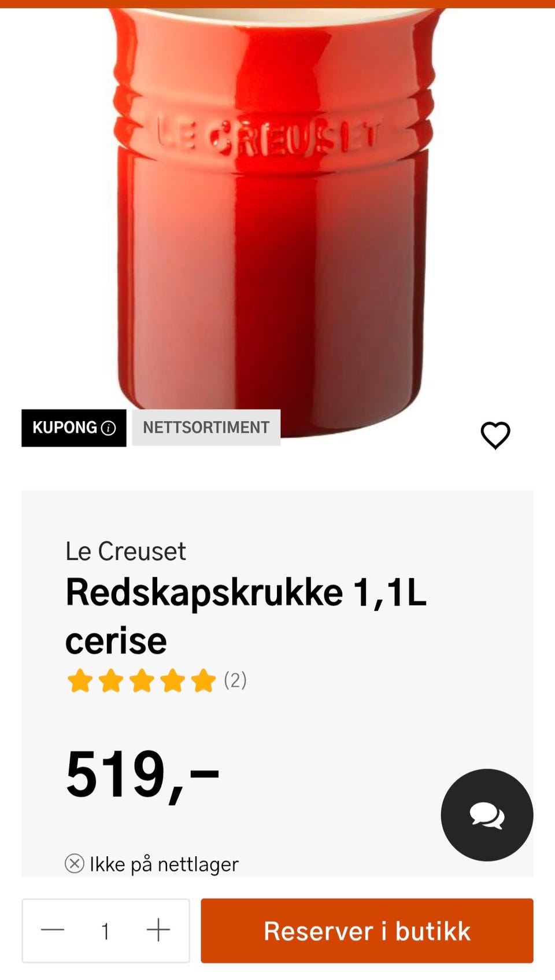
Task: Click the middle rating star
Action: point(142,680)
